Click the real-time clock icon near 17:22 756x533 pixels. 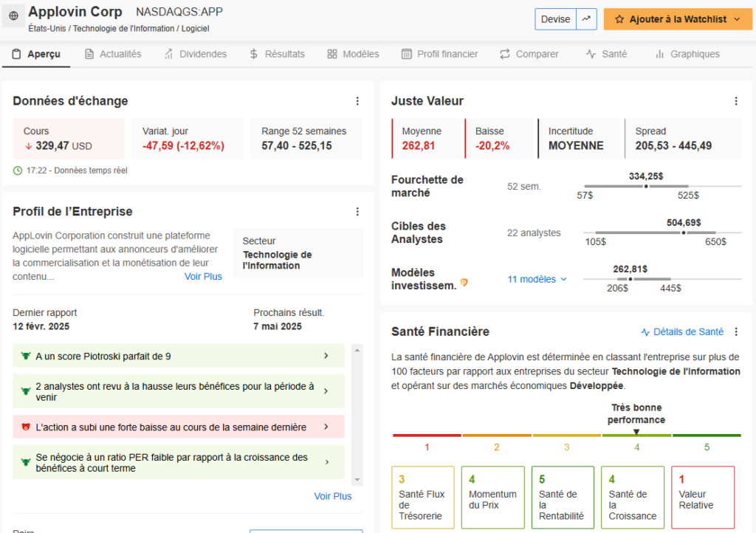[18, 171]
